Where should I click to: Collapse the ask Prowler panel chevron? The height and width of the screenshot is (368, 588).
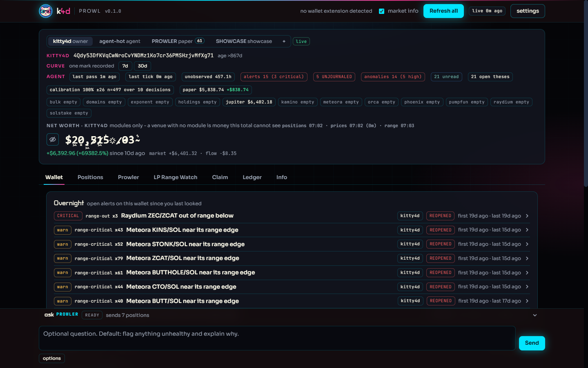[535, 315]
